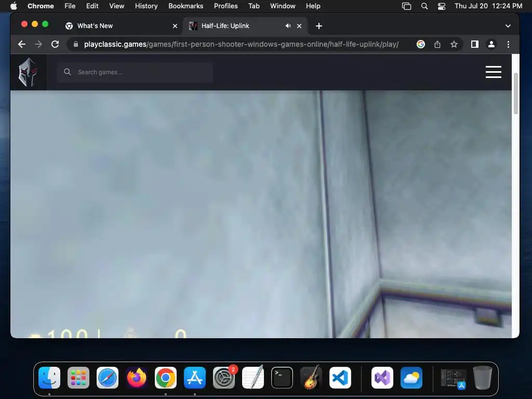Click the browser forward arrow
Image resolution: width=532 pixels, height=399 pixels.
pos(38,44)
